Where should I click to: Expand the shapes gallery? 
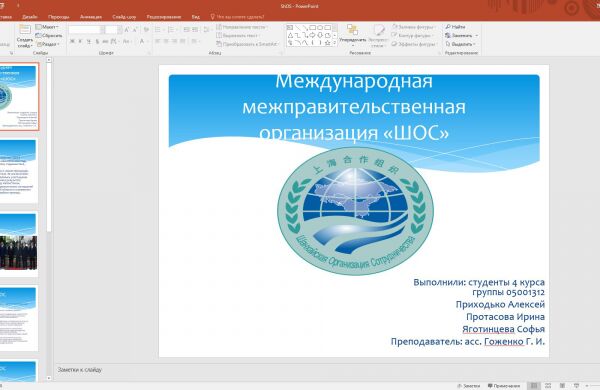pos(335,43)
